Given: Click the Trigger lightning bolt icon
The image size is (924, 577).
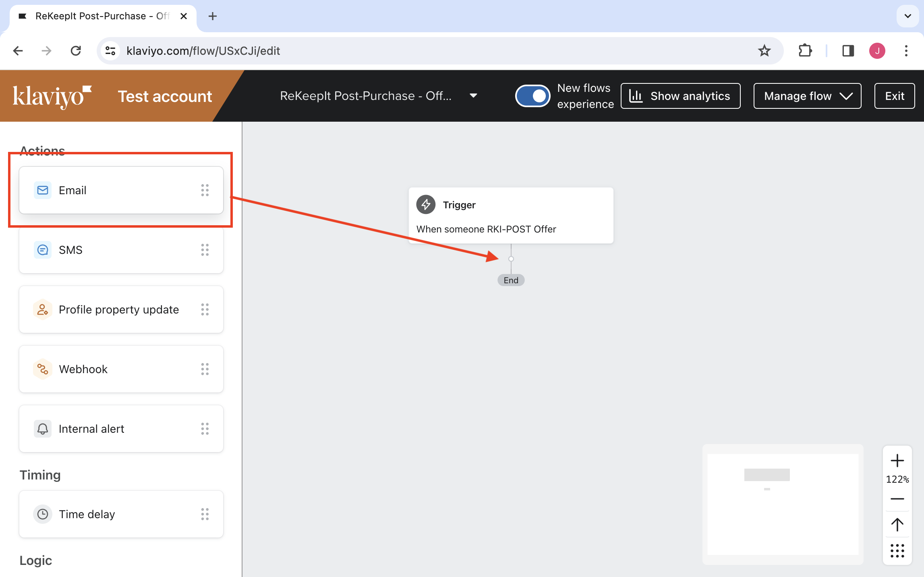Looking at the screenshot, I should pos(426,205).
